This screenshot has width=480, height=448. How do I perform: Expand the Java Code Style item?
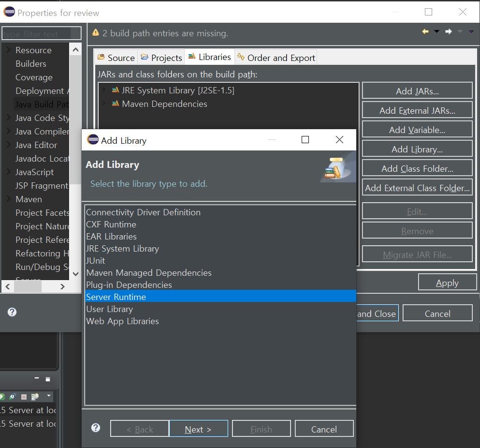pos(9,118)
